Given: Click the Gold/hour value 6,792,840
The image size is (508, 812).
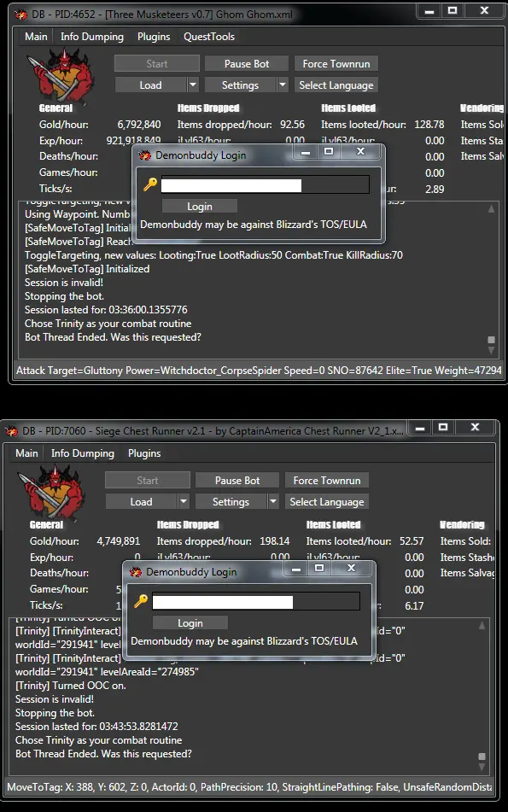Looking at the screenshot, I should (139, 125).
